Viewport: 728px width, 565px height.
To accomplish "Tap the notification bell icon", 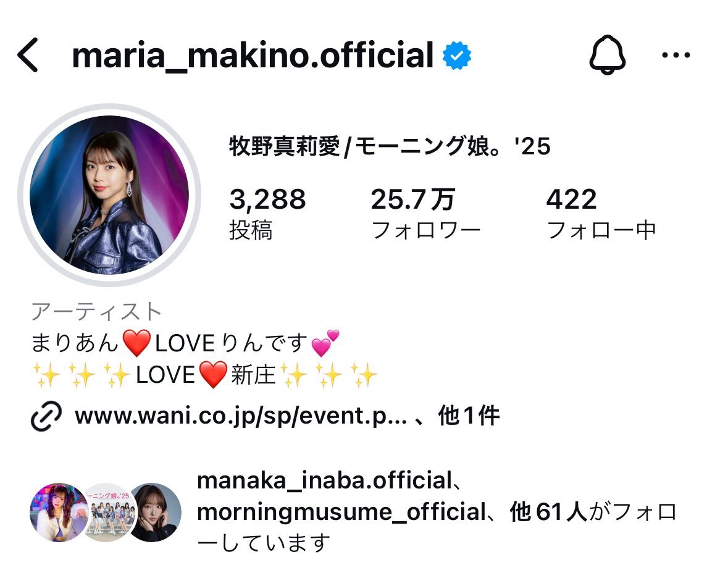I will pyautogui.click(x=608, y=54).
